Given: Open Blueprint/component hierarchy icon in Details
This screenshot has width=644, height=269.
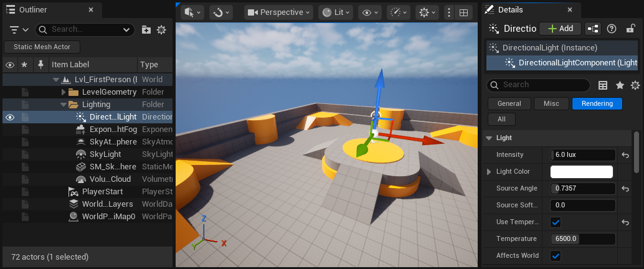Looking at the screenshot, I should (593, 29).
